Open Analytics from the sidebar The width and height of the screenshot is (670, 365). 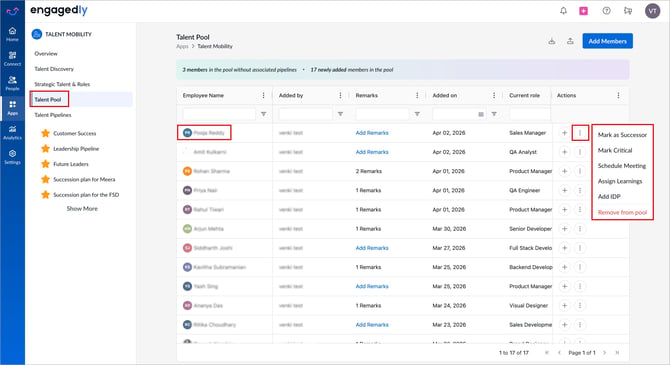tap(12, 132)
